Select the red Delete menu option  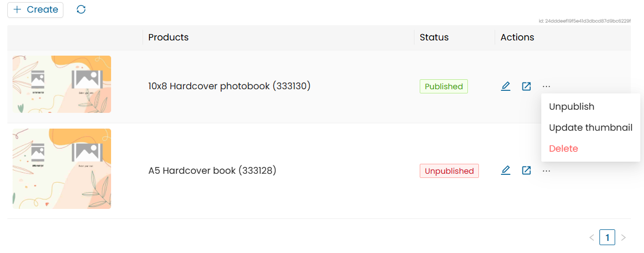563,149
